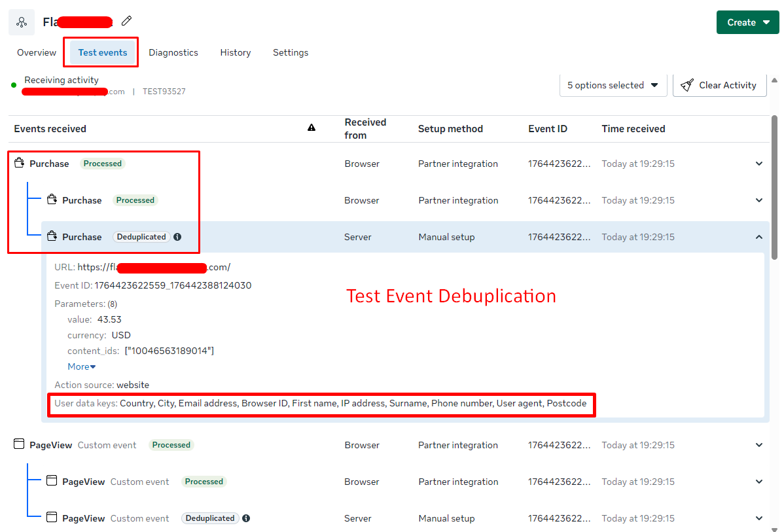Go to the Settings tab
The height and width of the screenshot is (532, 784).
(x=291, y=52)
